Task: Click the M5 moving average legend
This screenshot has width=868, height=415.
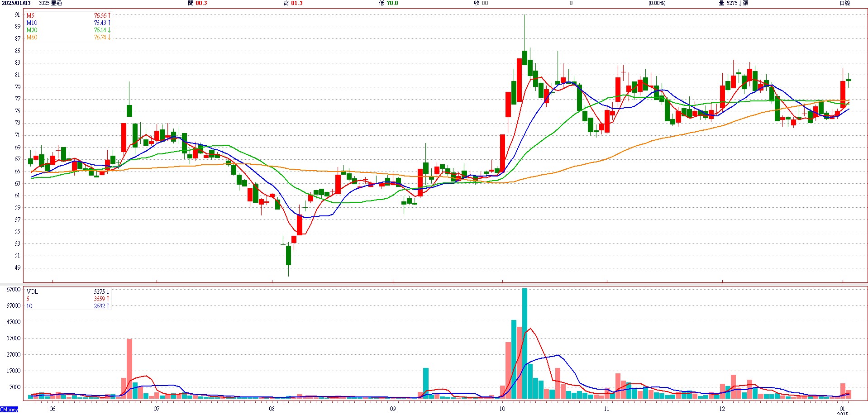Action: coord(30,15)
